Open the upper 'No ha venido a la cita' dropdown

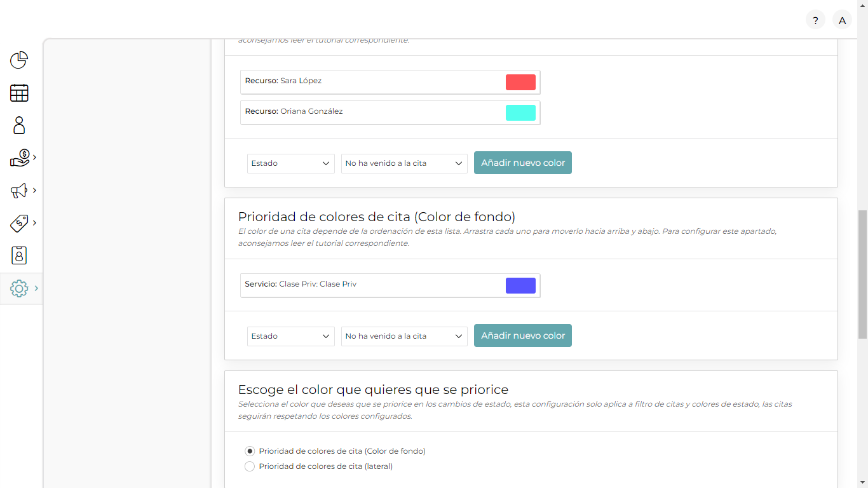404,163
